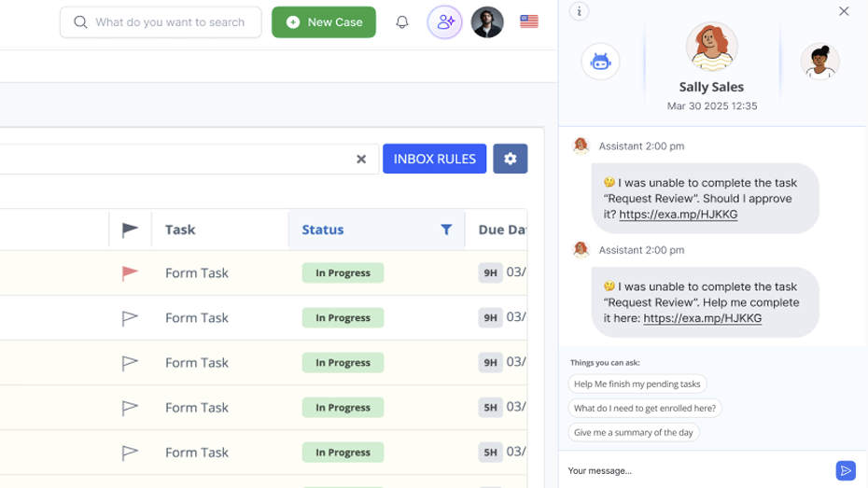This screenshot has height=488, width=868.
Task: Click 'Form Task' text in the second row
Action: click(x=197, y=317)
